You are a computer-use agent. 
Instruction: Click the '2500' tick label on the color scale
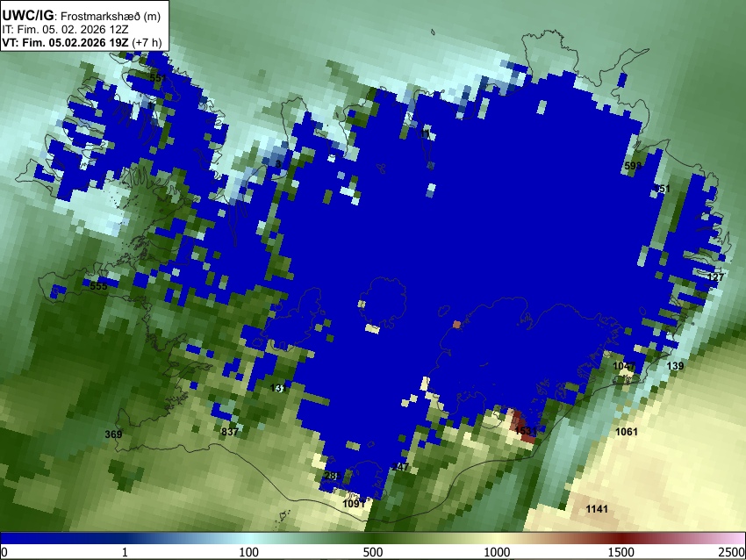[x=732, y=552]
